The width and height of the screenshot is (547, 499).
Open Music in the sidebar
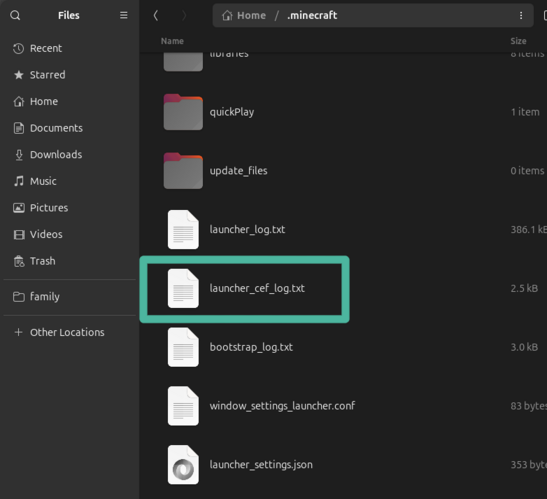pos(69,181)
